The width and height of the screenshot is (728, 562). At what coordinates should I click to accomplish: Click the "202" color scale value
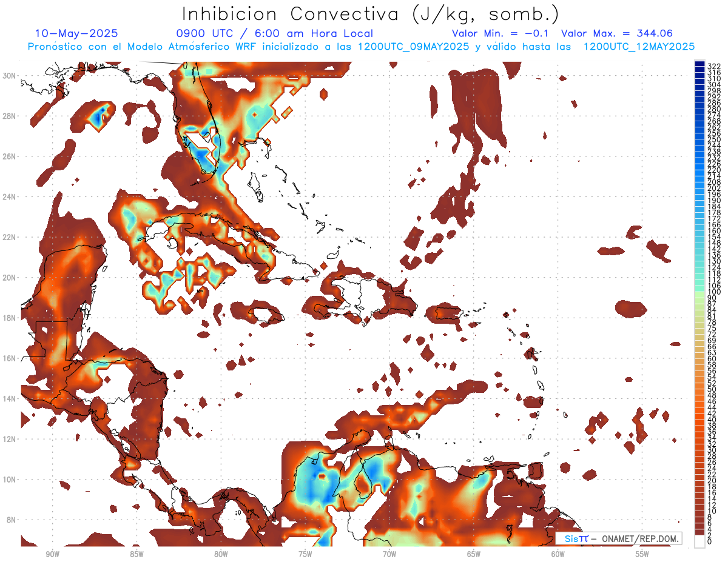tap(714, 188)
